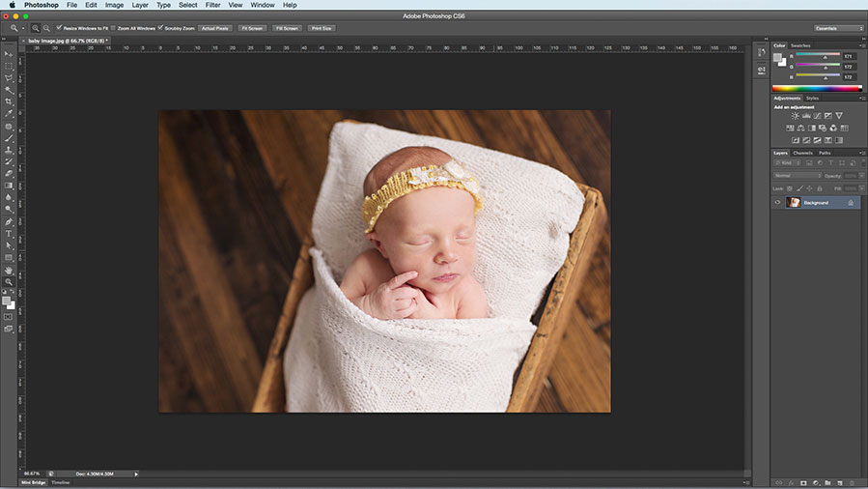
Task: Select the Gradient tool
Action: pyautogui.click(x=9, y=186)
